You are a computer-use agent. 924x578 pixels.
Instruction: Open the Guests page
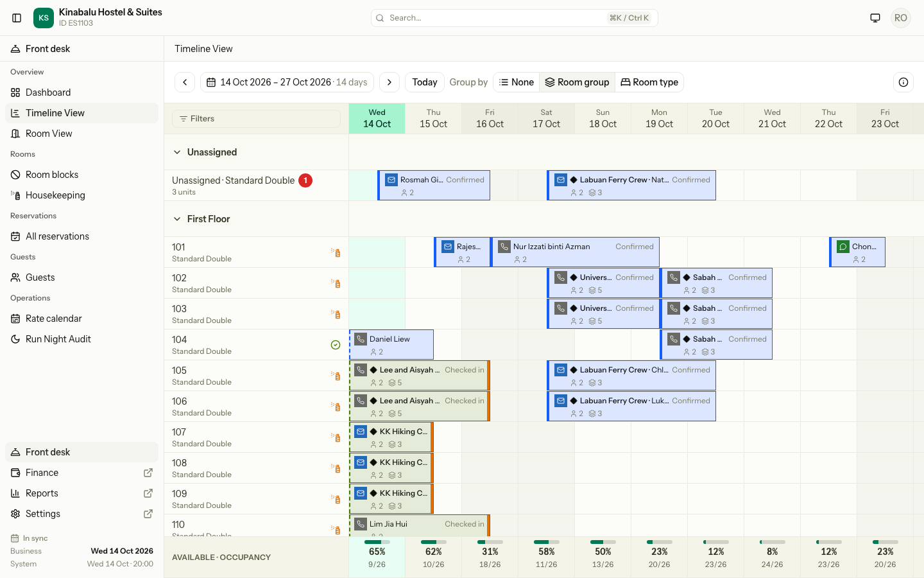tap(81, 277)
